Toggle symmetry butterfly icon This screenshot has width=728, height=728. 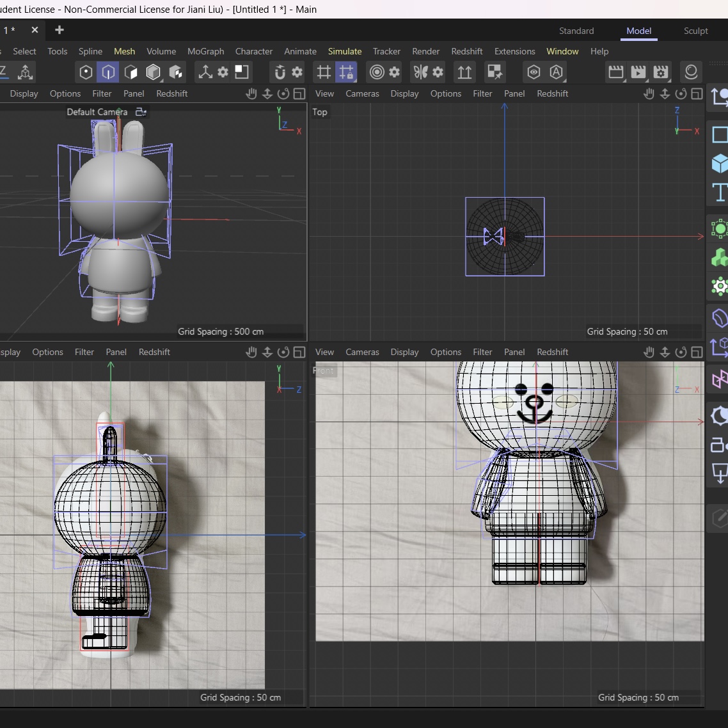(x=421, y=72)
